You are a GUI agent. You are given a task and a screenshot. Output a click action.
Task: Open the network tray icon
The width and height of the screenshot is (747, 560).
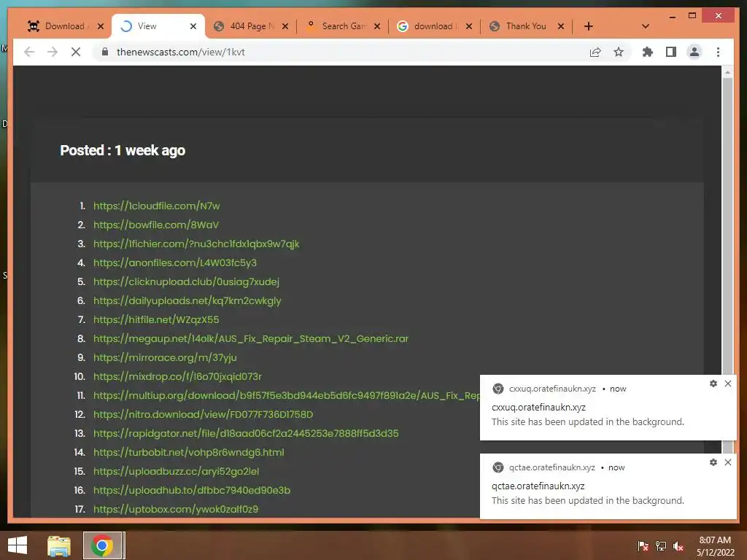(x=661, y=546)
